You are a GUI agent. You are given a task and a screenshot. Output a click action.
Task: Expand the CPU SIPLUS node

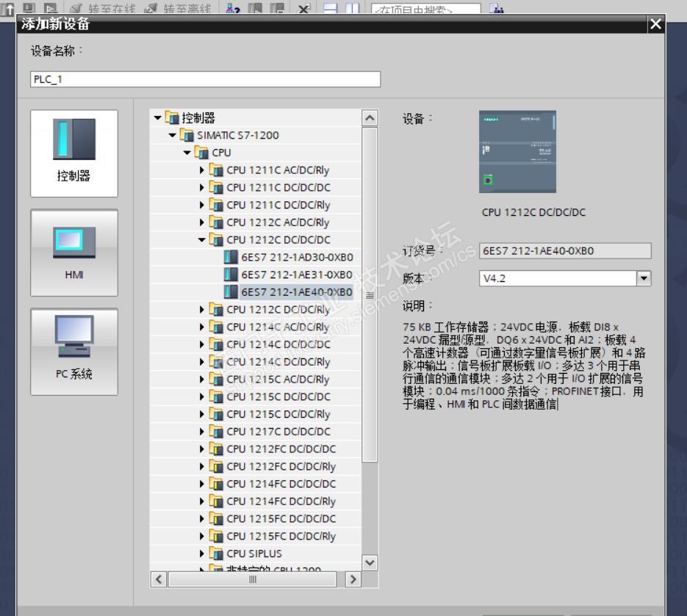coord(201,554)
